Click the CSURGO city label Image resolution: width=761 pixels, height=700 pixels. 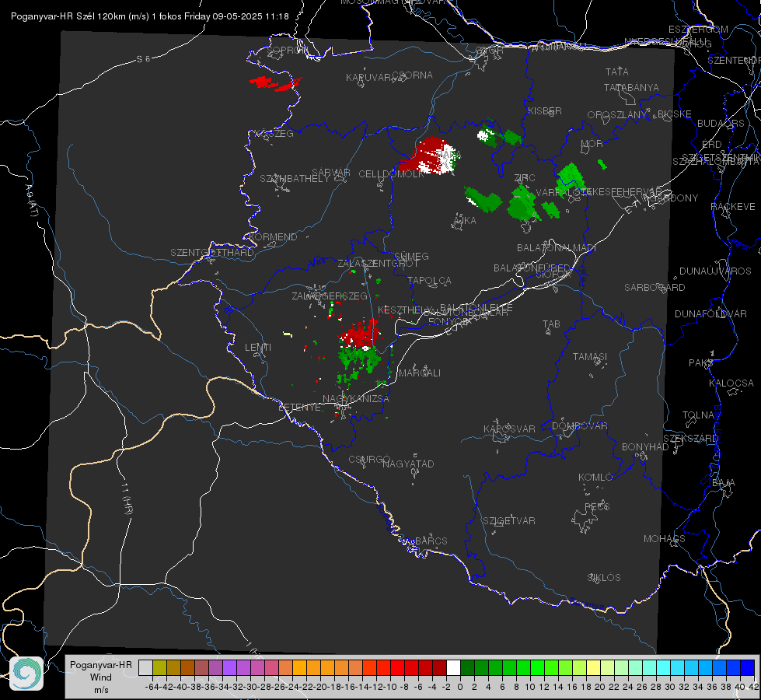click(369, 460)
